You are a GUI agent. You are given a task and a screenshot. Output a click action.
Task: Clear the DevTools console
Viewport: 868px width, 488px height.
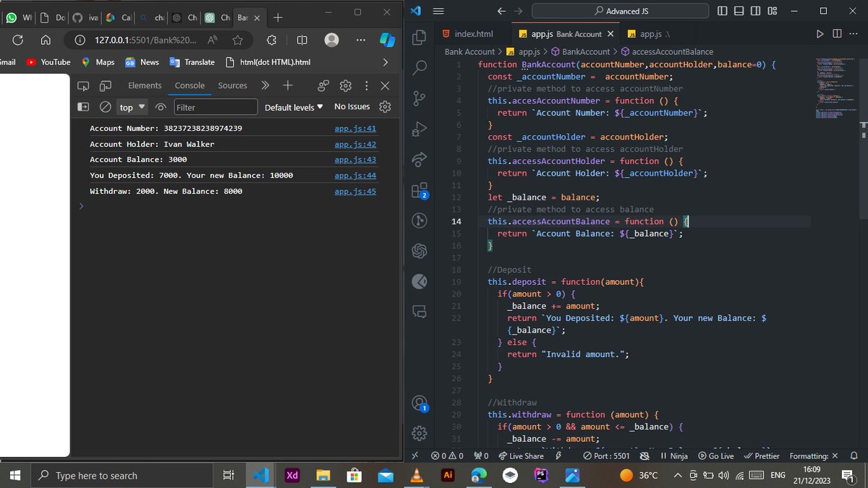(x=105, y=106)
